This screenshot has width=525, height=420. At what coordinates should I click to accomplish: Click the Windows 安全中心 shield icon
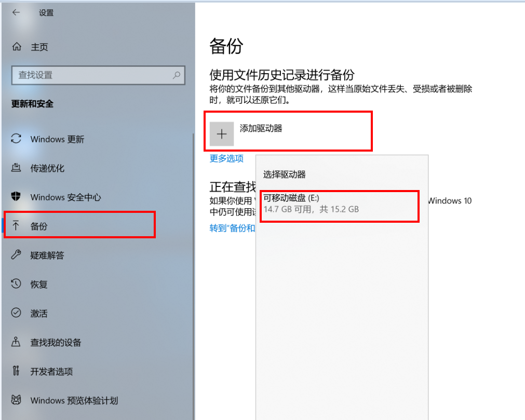(17, 197)
